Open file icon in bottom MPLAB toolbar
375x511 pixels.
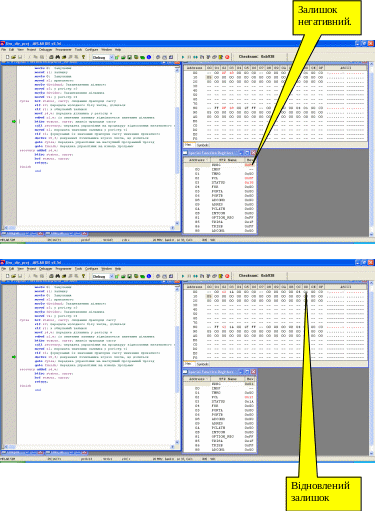14,276
